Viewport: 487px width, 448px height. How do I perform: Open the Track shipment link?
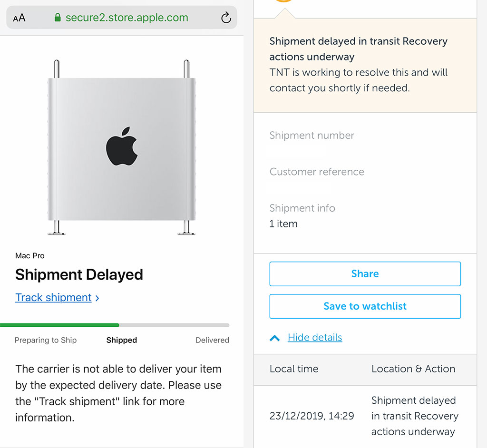[53, 298]
